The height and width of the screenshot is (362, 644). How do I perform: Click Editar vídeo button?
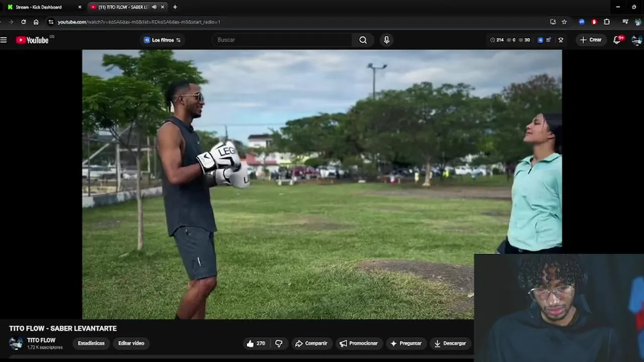131,343
